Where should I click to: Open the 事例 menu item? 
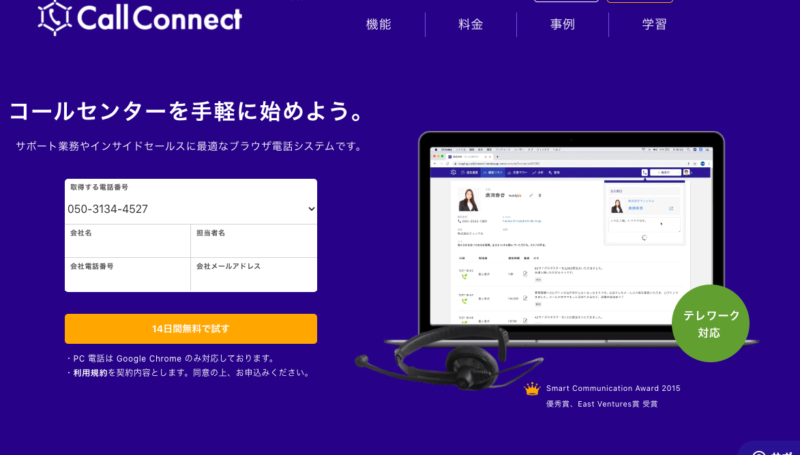coord(562,24)
